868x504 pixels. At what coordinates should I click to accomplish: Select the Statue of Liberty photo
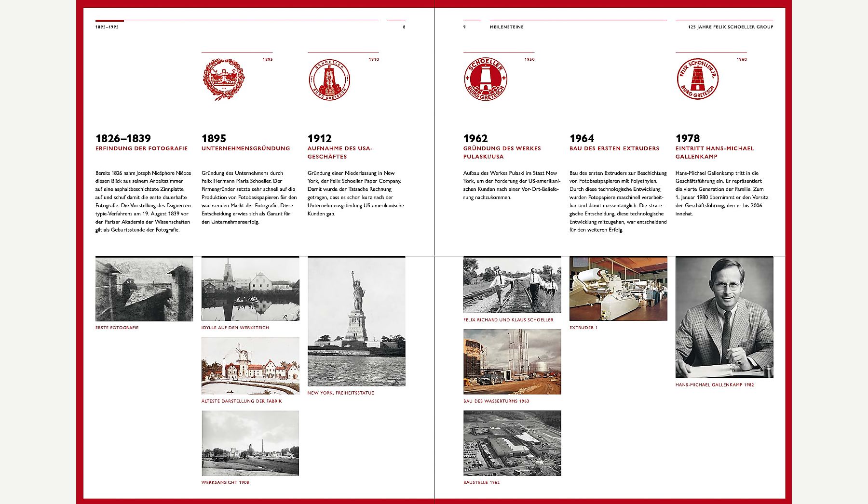tap(356, 321)
